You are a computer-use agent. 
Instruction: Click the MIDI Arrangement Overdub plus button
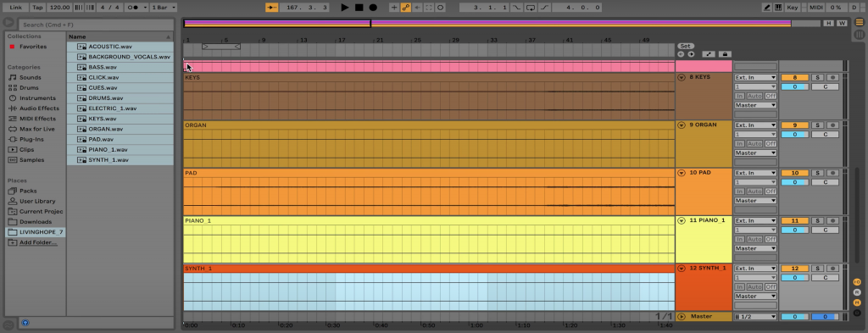click(x=393, y=8)
